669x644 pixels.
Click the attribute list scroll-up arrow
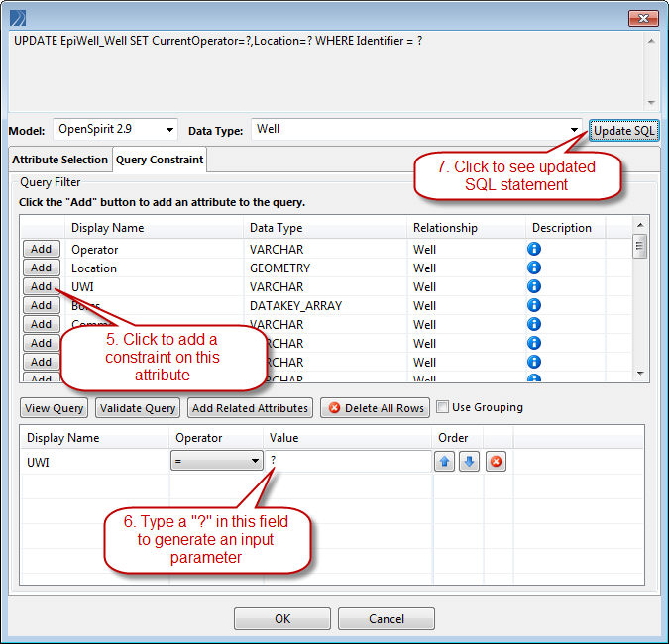pyautogui.click(x=639, y=225)
